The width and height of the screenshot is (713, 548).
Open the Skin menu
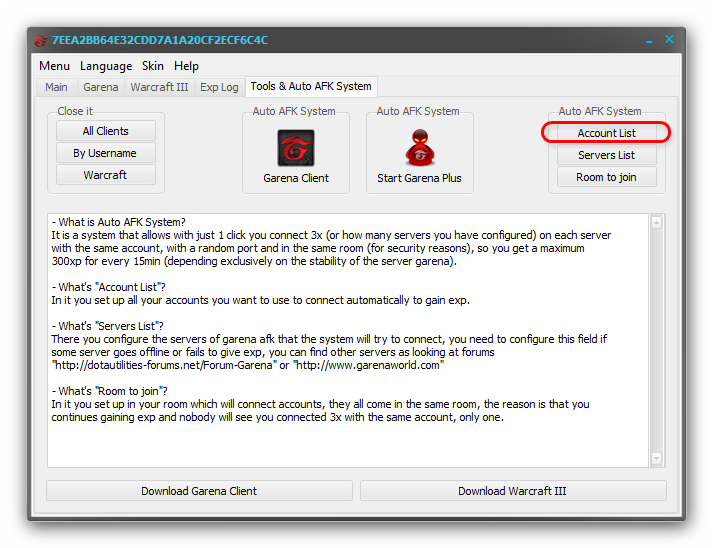point(153,66)
